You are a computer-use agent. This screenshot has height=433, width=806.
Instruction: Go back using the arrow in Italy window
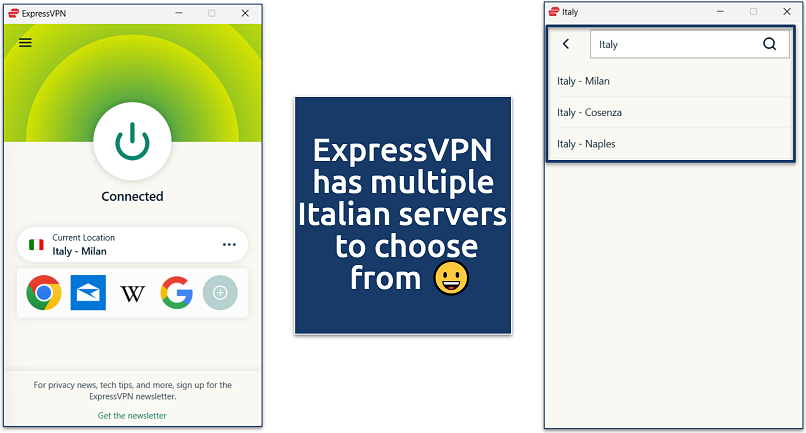(566, 44)
